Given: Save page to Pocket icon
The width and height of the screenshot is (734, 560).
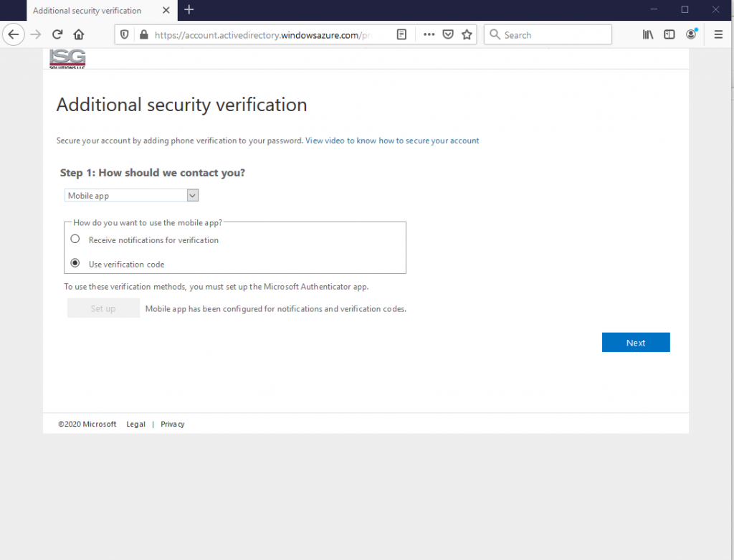Looking at the screenshot, I should click(448, 34).
